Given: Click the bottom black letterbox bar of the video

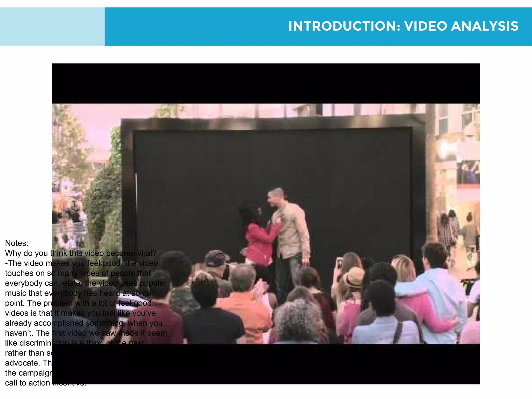Looking at the screenshot, I should point(266,364).
